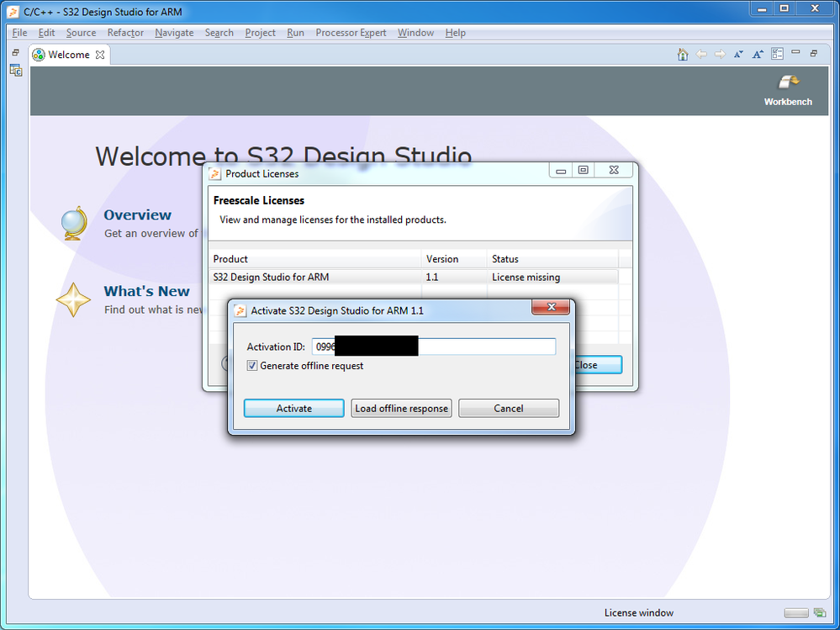This screenshot has height=630, width=840.
Task: Minimize the Product Licenses dialog
Action: click(x=561, y=171)
